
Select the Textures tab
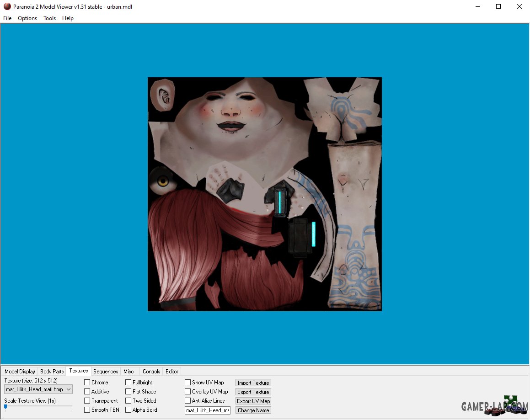coord(78,371)
